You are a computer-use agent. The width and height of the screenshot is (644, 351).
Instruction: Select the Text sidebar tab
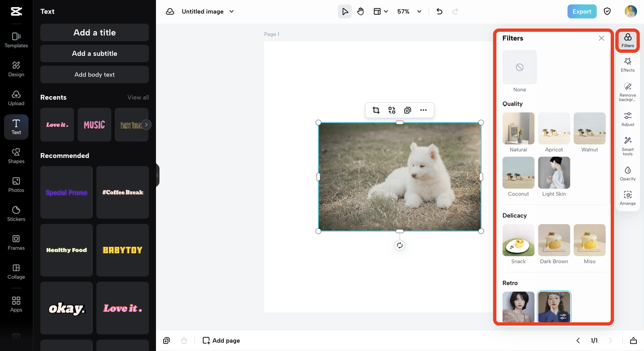coord(16,127)
